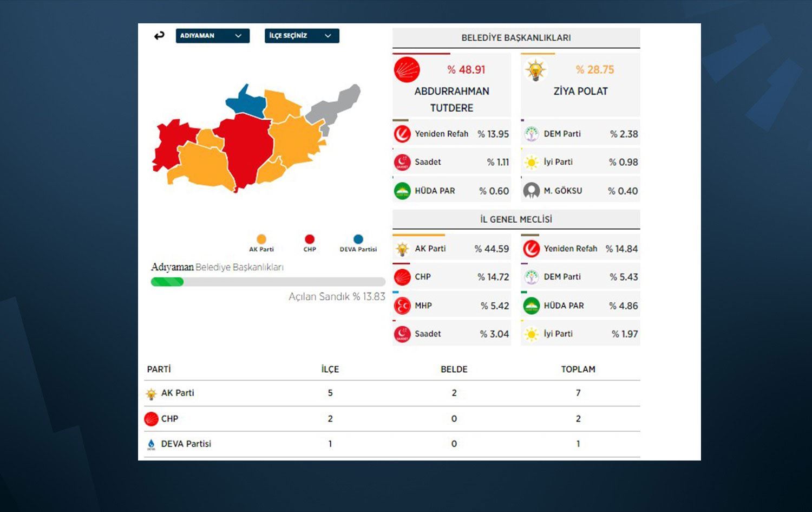
Task: Click the back arrow icon
Action: click(159, 36)
